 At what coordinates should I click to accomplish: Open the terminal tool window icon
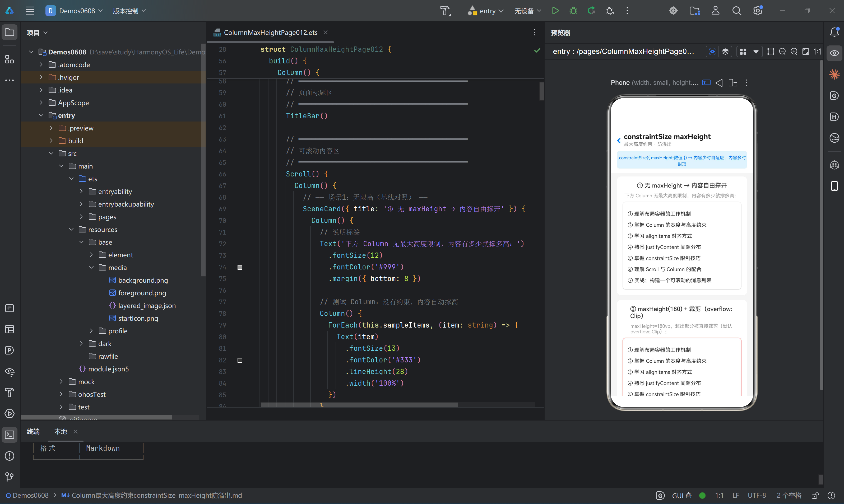[10, 435]
